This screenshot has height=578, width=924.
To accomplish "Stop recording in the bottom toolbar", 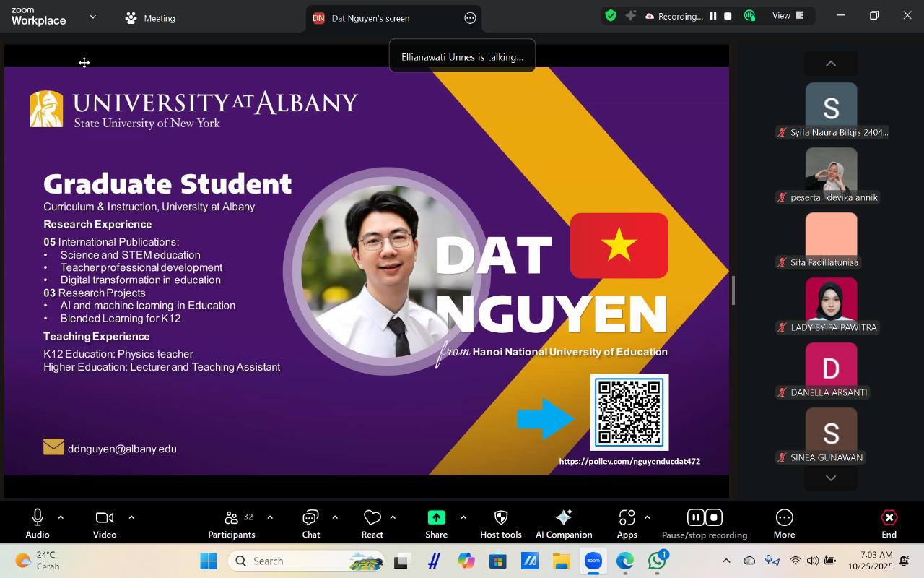I will [x=713, y=517].
